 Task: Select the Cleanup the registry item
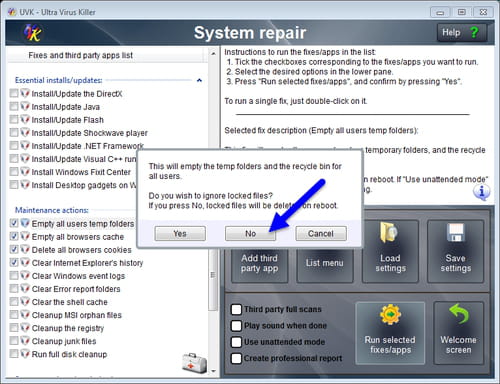pyautogui.click(x=68, y=328)
